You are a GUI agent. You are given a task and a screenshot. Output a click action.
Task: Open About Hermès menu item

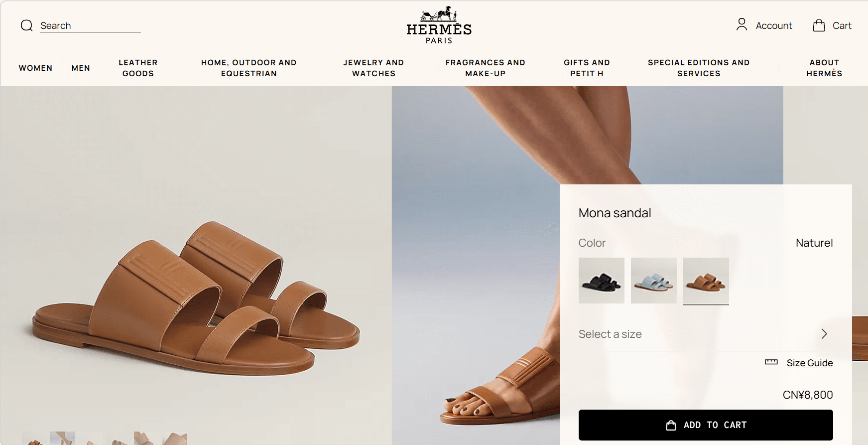coord(824,68)
